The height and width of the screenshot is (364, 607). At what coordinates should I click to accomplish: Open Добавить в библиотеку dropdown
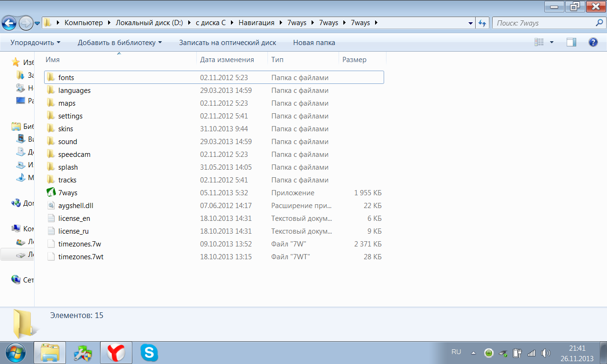[120, 43]
